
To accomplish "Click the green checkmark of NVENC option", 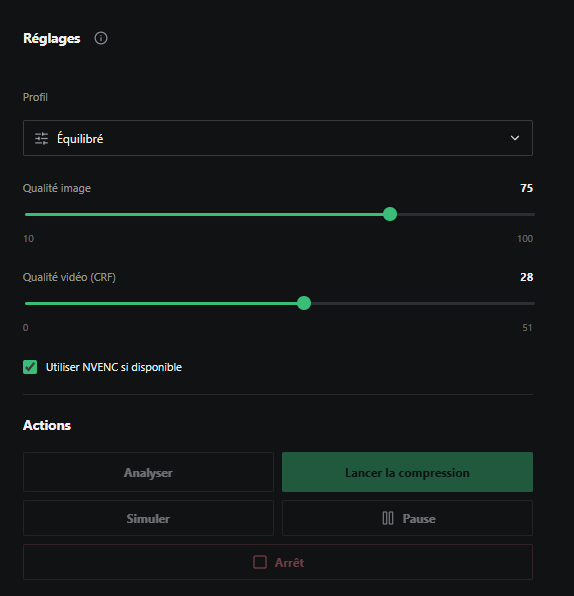I will pos(30,367).
